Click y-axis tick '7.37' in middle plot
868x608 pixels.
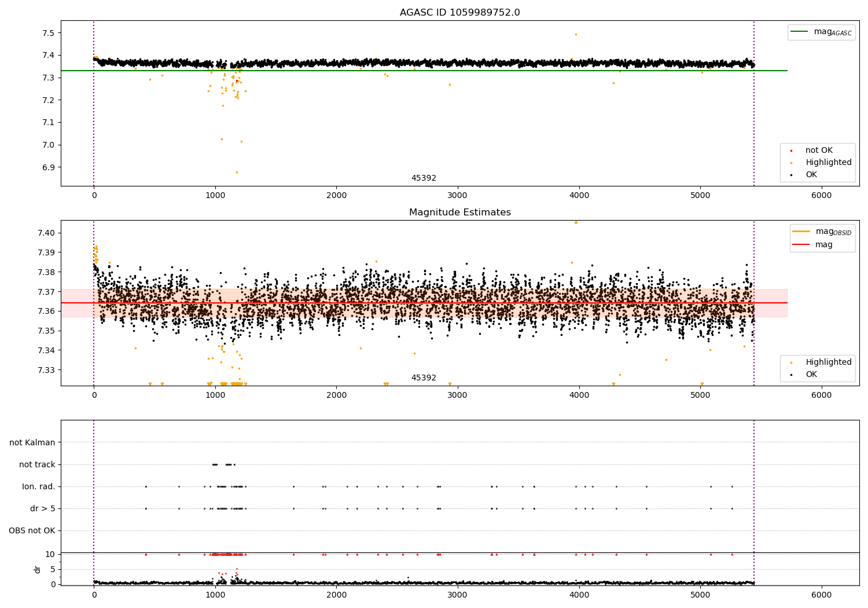46,292
